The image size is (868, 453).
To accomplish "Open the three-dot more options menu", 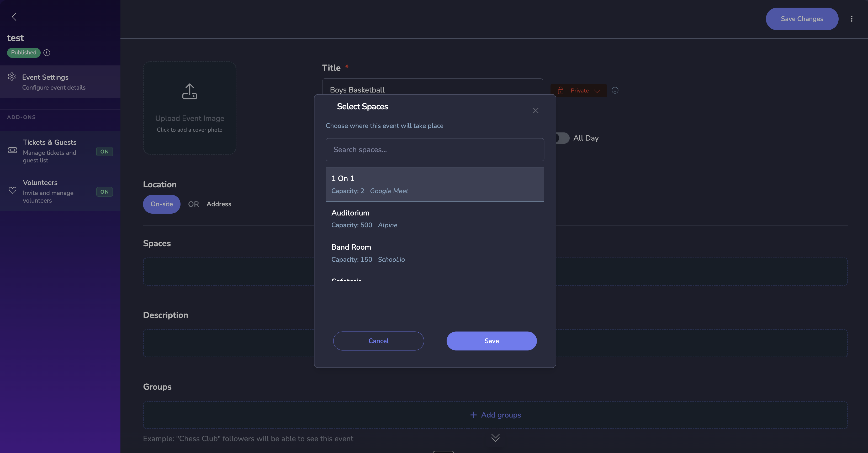I will [851, 19].
